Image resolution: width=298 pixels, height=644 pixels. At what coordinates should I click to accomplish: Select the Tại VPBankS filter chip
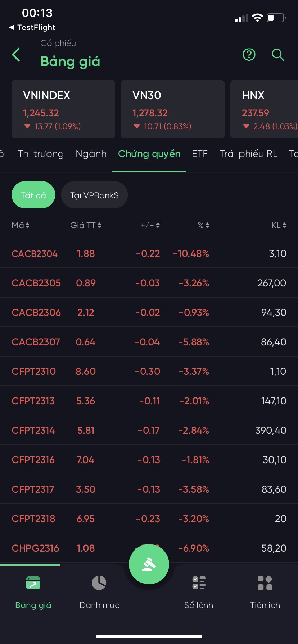pos(94,195)
